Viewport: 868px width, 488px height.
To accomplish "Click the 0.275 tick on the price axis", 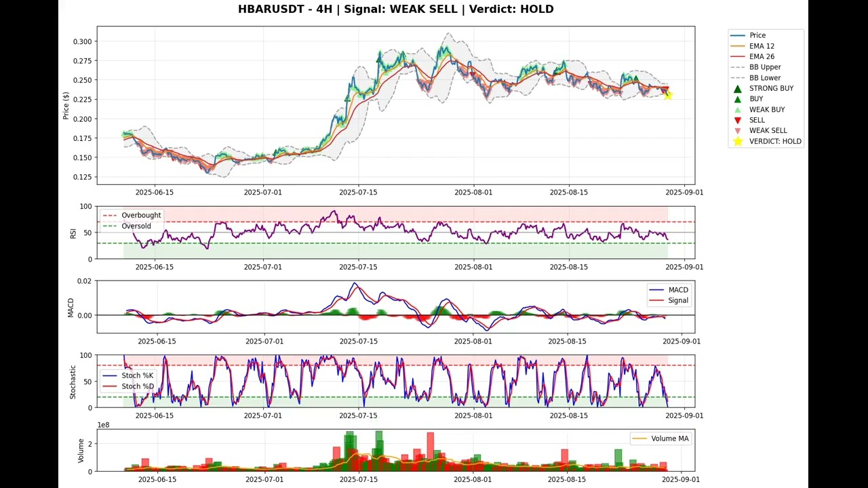I will [82, 61].
